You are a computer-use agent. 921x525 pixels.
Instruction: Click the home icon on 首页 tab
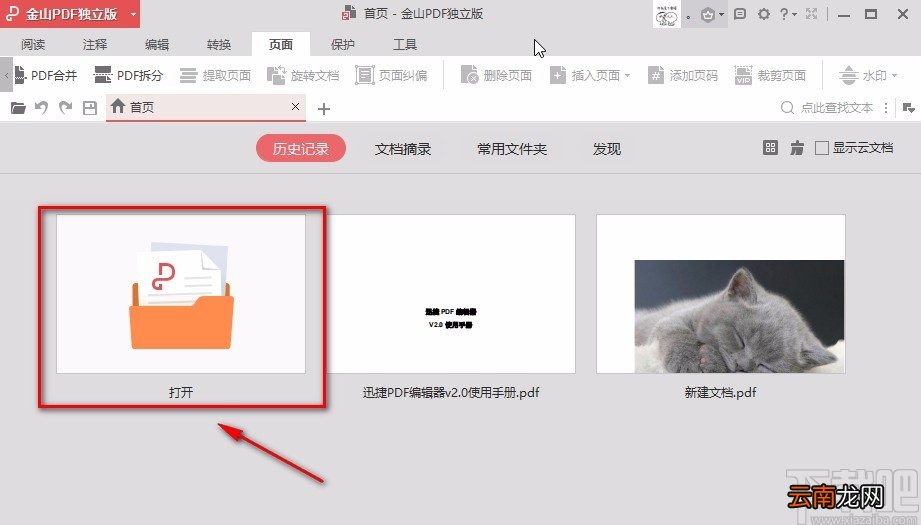click(x=118, y=106)
